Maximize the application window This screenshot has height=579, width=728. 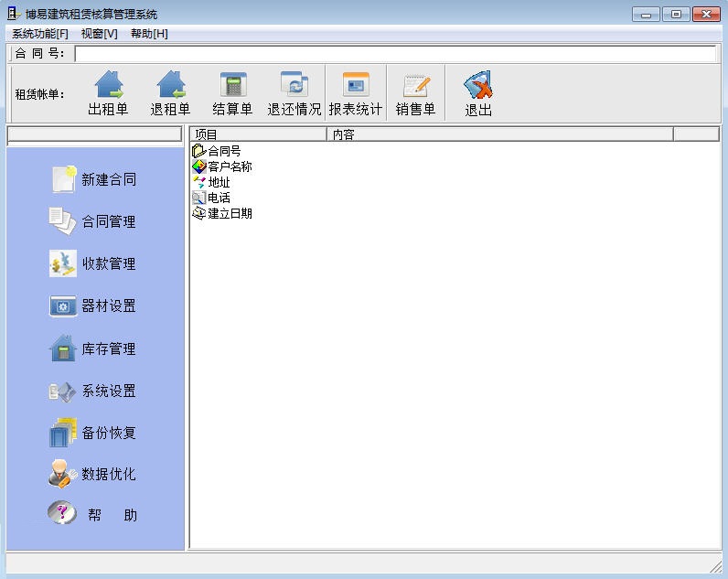pos(676,15)
